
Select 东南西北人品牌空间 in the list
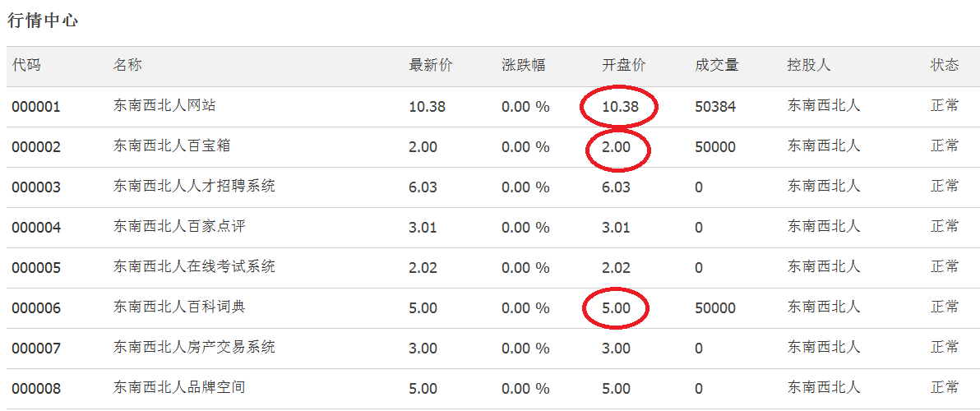coord(178,387)
